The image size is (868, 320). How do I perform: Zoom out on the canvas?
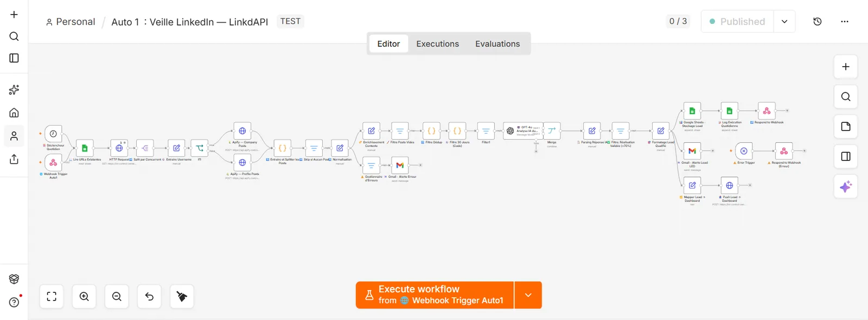pos(117,297)
